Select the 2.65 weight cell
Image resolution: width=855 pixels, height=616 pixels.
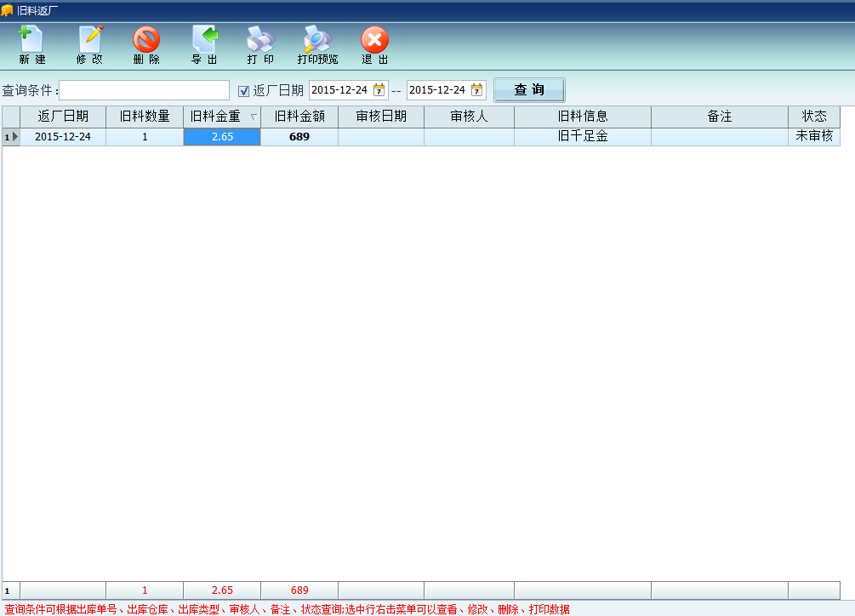coord(222,137)
